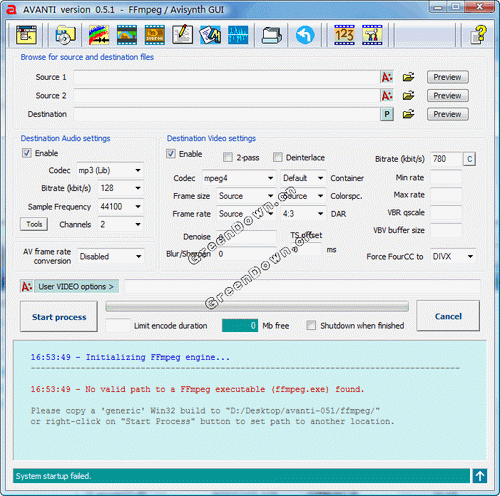
Task: Check Shutdown when finished
Action: coord(311,325)
